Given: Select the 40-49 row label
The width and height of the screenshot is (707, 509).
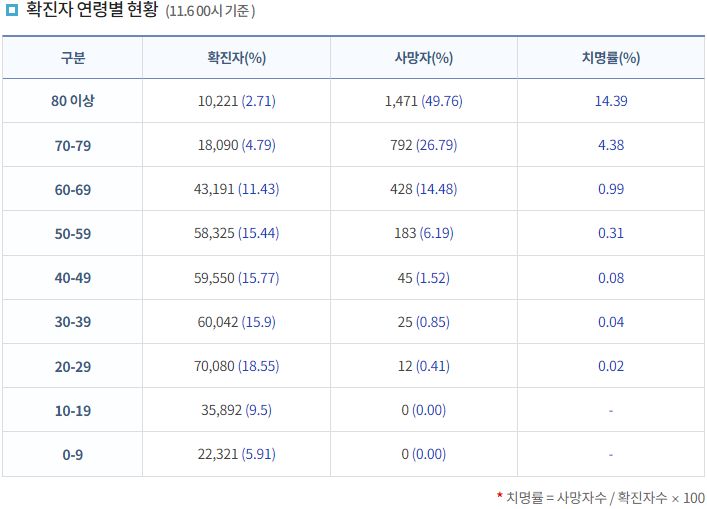Looking at the screenshot, I should click(x=73, y=278).
